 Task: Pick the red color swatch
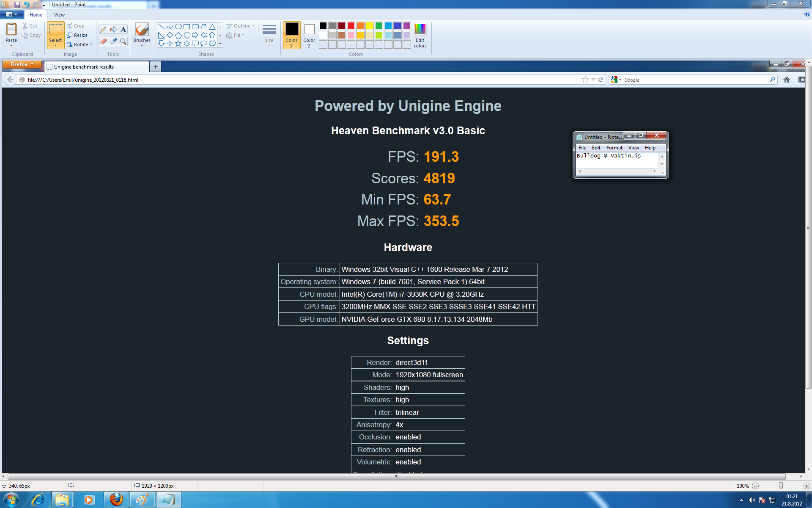(351, 26)
